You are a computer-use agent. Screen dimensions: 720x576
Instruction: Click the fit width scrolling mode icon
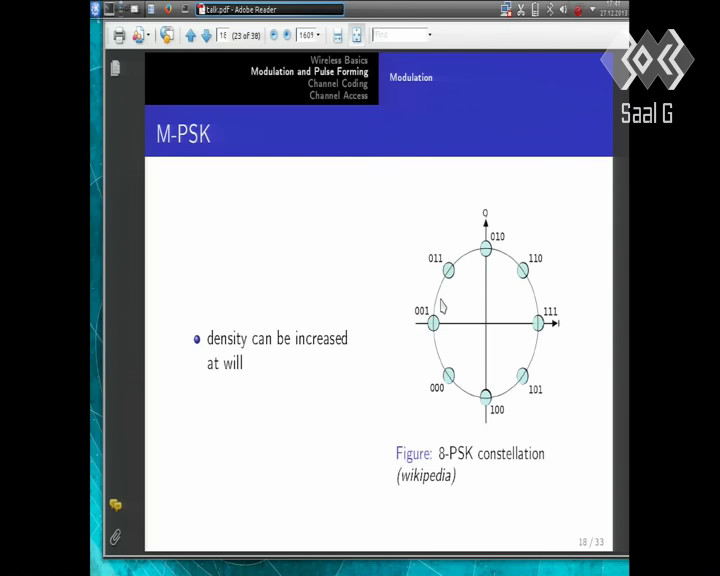pos(338,35)
